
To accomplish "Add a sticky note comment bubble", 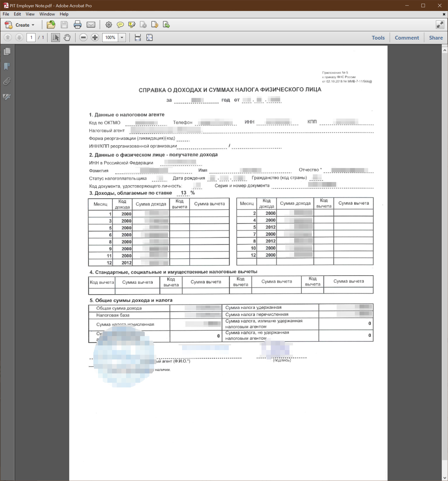I will pos(120,25).
